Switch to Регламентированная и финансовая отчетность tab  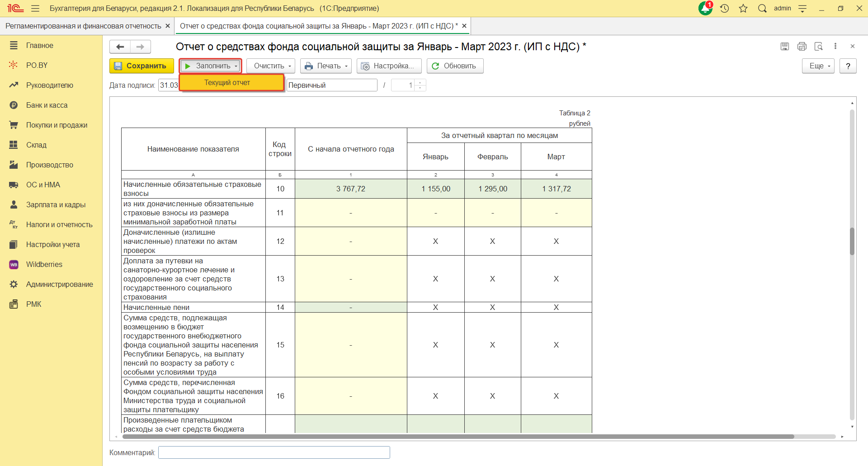(83, 26)
